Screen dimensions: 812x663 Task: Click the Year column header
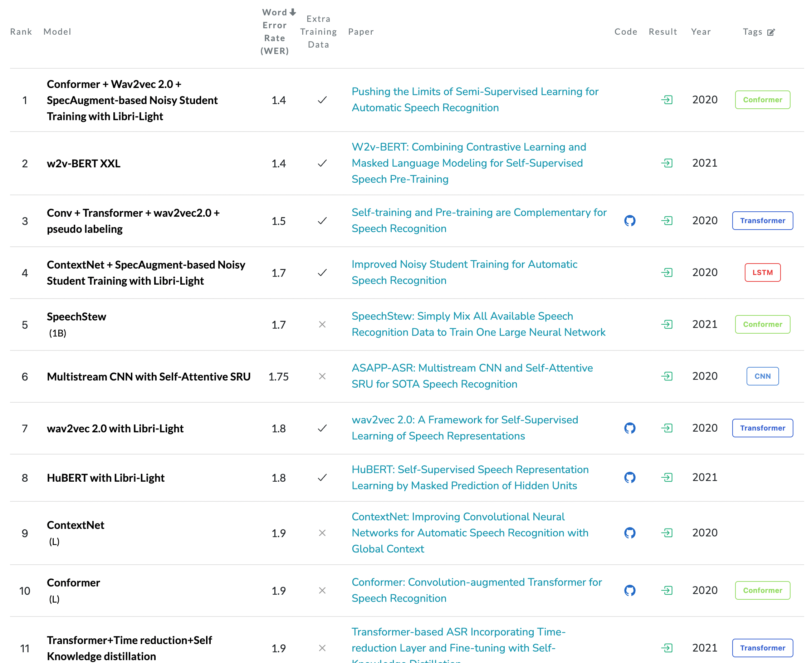tap(700, 32)
